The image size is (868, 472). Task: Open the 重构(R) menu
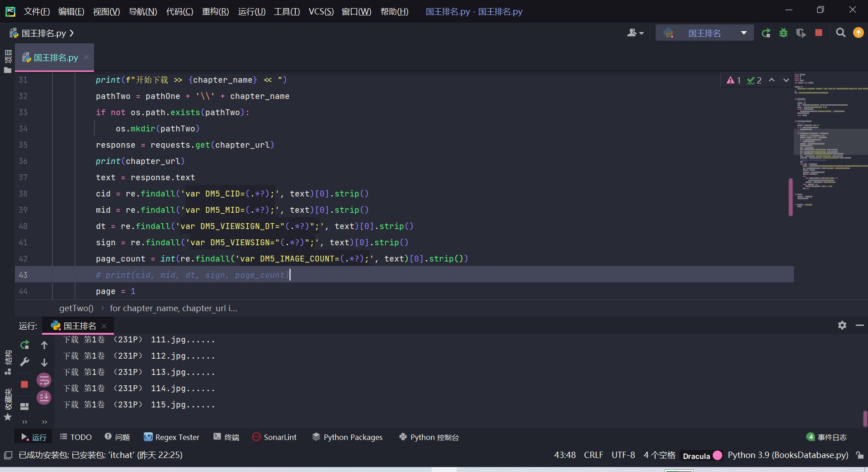click(215, 11)
